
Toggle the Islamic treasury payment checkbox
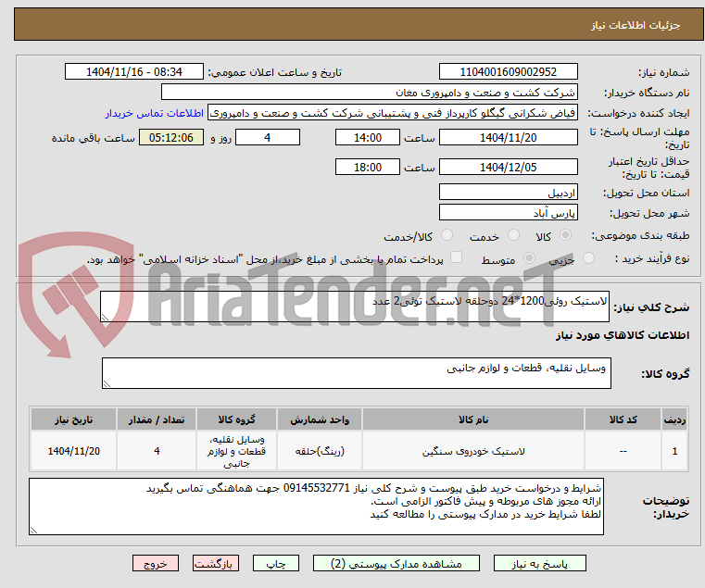456,257
